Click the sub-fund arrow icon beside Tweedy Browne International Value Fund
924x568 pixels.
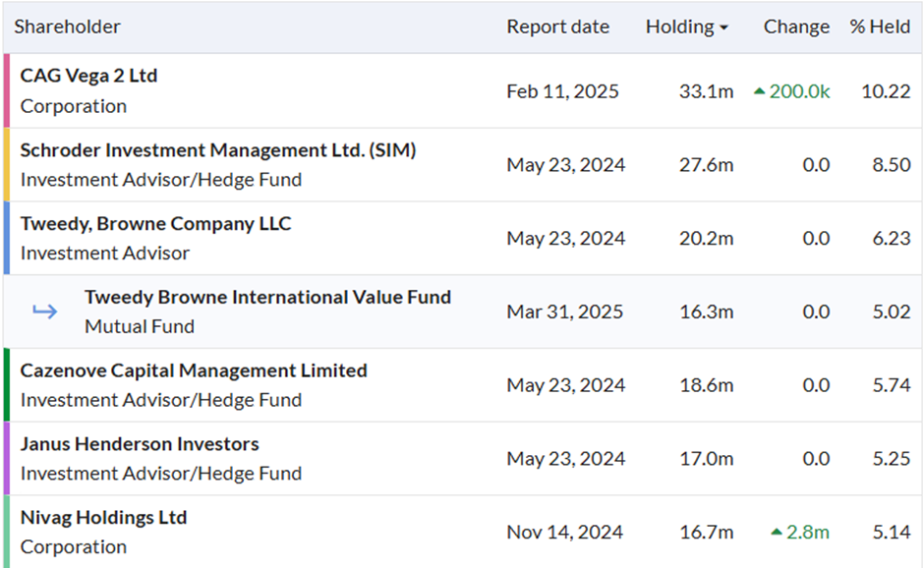coord(45,311)
